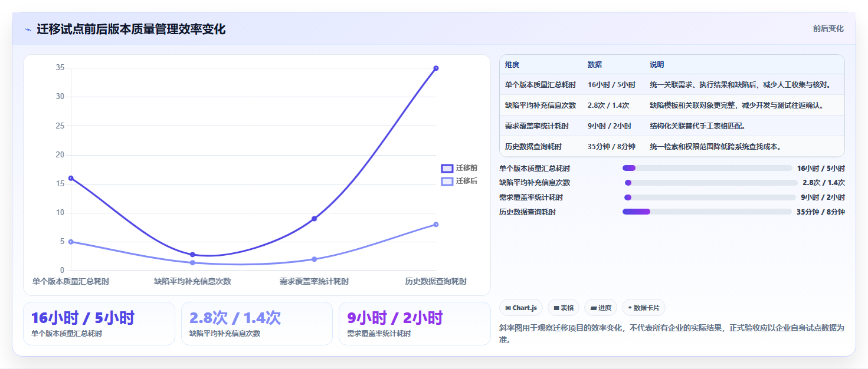Select the 进度 chip
Viewport: 868px width, 369px height.
point(601,308)
